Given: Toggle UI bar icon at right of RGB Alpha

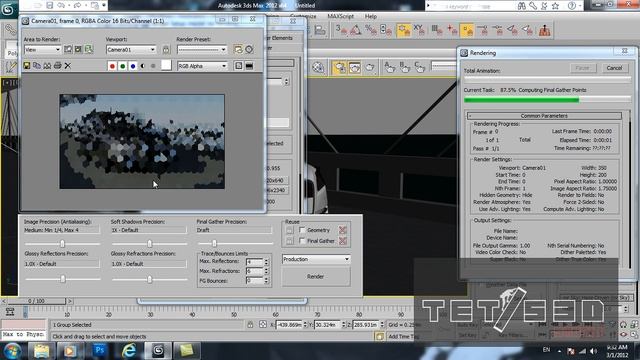Looking at the screenshot, I should pos(249,66).
